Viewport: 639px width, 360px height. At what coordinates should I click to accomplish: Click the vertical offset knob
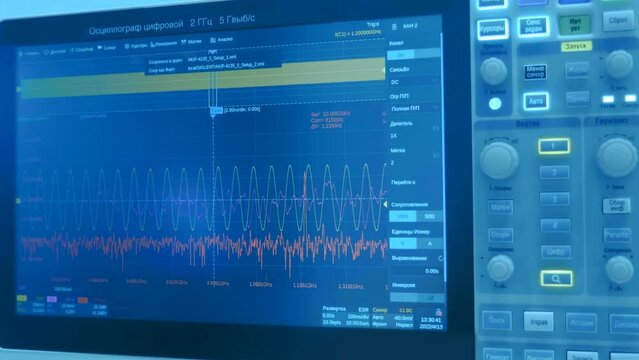click(x=500, y=269)
